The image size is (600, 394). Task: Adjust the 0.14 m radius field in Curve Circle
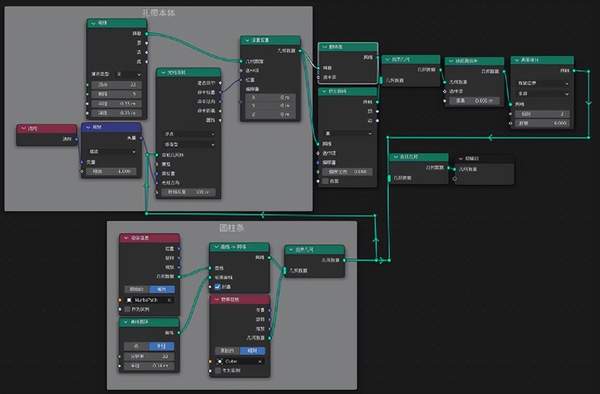pyautogui.click(x=150, y=366)
